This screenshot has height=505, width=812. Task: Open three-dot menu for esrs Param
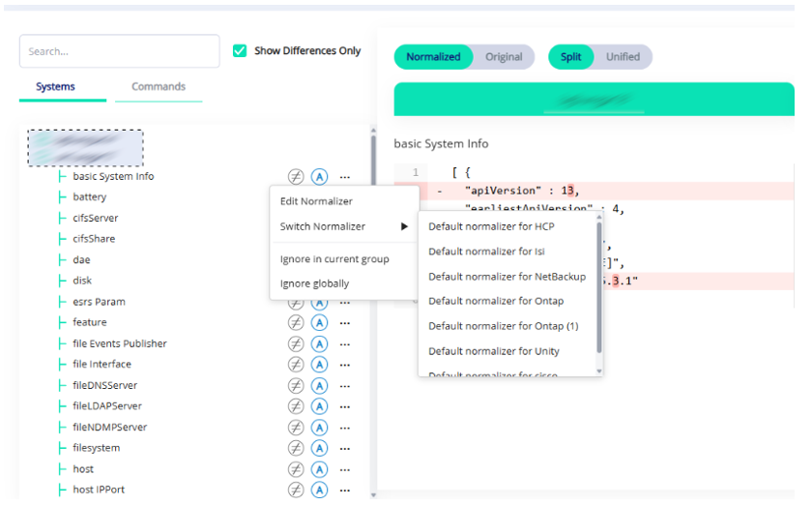(345, 303)
